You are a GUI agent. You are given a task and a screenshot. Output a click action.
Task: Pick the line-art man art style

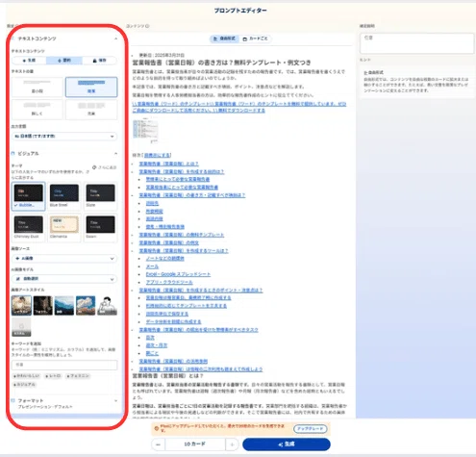107,305
